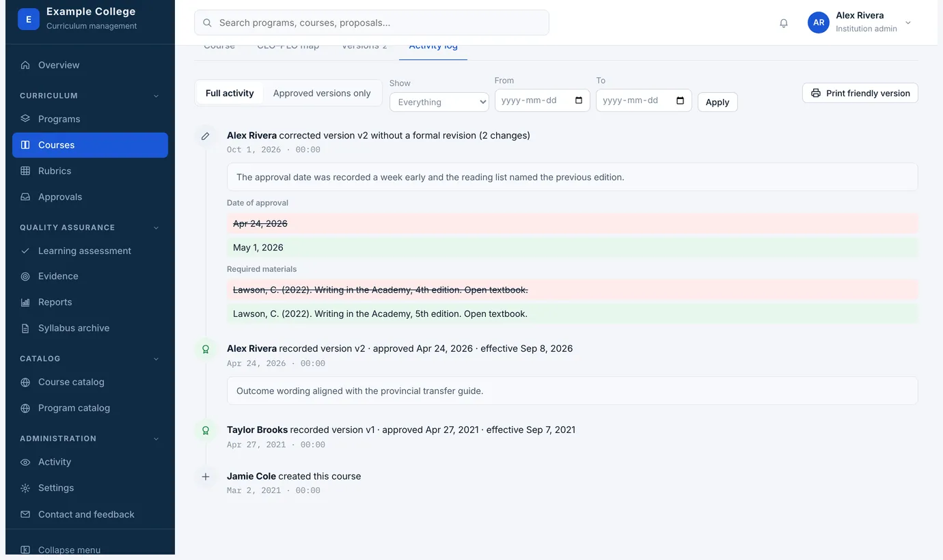Click the Learning assessment checkmark icon

pos(25,251)
